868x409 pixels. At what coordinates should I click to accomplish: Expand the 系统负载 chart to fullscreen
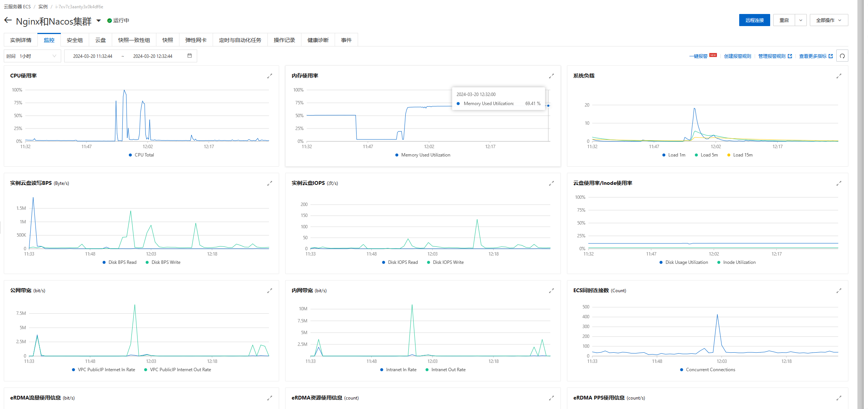tap(839, 76)
